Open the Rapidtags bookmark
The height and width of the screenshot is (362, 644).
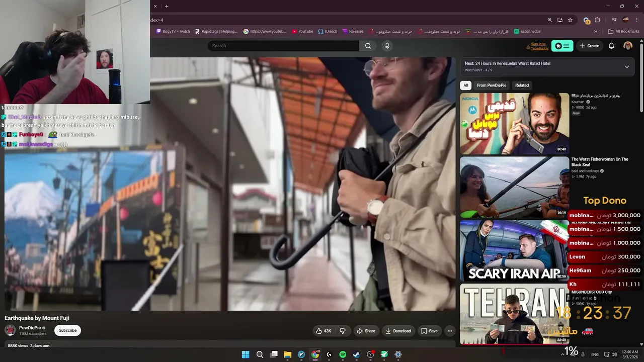(216, 31)
